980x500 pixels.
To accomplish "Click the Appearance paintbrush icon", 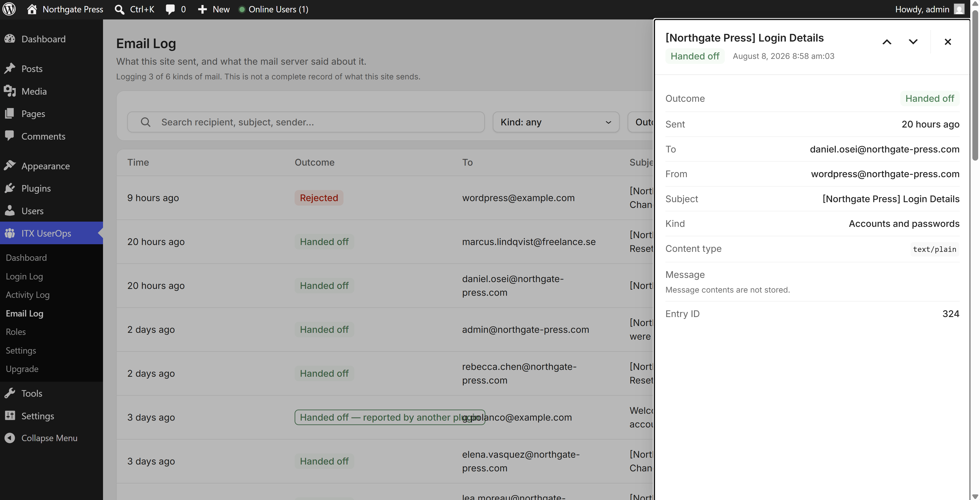I will click(x=10, y=166).
